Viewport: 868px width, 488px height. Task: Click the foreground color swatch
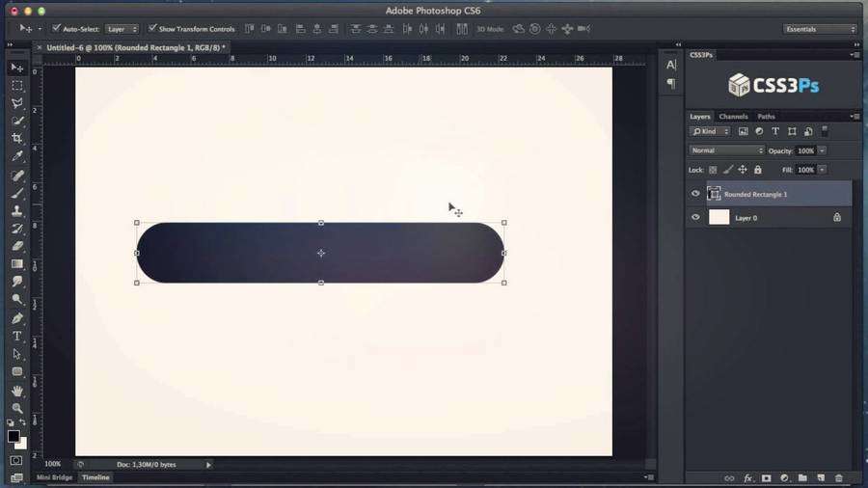coord(14,437)
